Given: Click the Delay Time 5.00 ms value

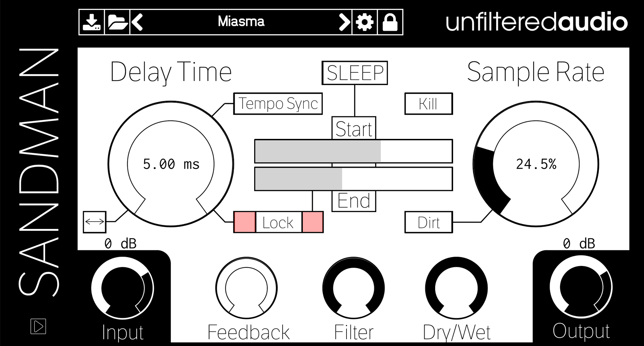Looking at the screenshot, I should tap(171, 164).
